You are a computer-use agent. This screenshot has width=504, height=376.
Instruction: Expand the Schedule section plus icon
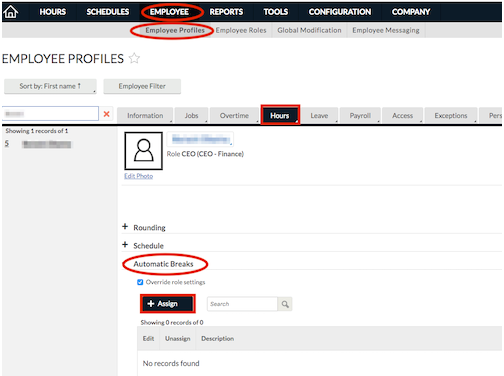pos(125,245)
